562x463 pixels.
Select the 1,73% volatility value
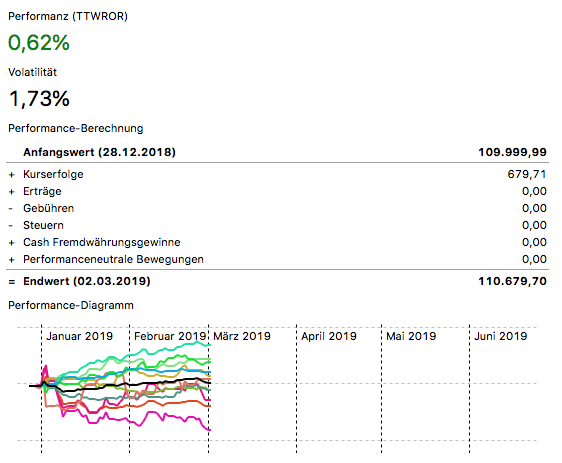39,99
